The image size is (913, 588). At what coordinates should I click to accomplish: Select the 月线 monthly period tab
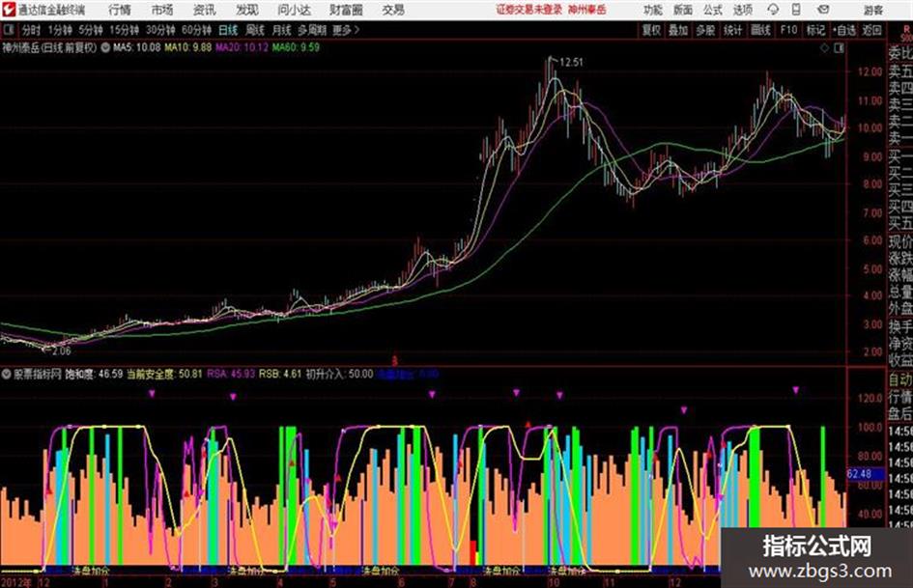(282, 30)
